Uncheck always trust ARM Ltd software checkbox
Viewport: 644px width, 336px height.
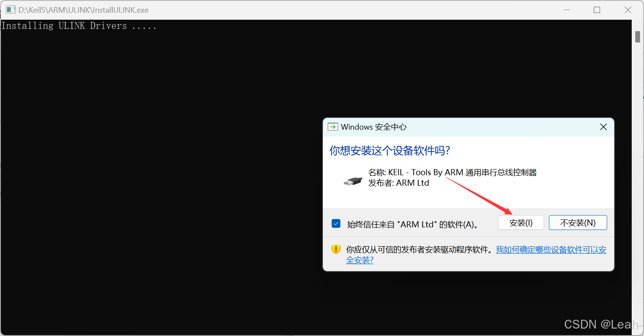pos(336,224)
